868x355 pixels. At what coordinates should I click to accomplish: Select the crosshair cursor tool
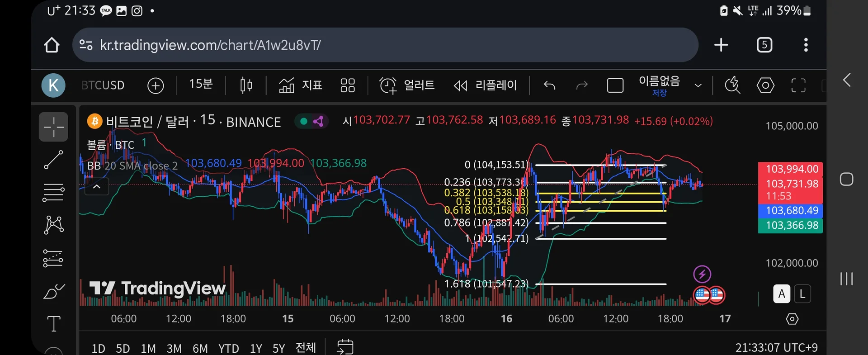[53, 127]
